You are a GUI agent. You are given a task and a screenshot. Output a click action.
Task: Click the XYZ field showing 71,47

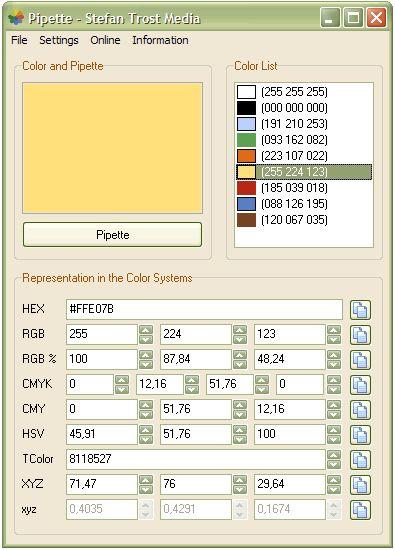click(102, 484)
